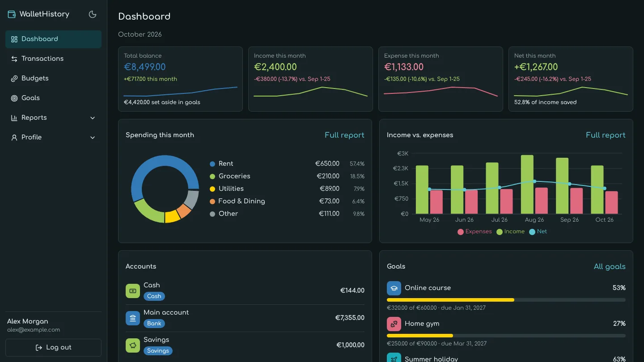Click the €7,355.00 Main account balance
Screen dimensions: 644x362
pyautogui.click(x=350, y=318)
